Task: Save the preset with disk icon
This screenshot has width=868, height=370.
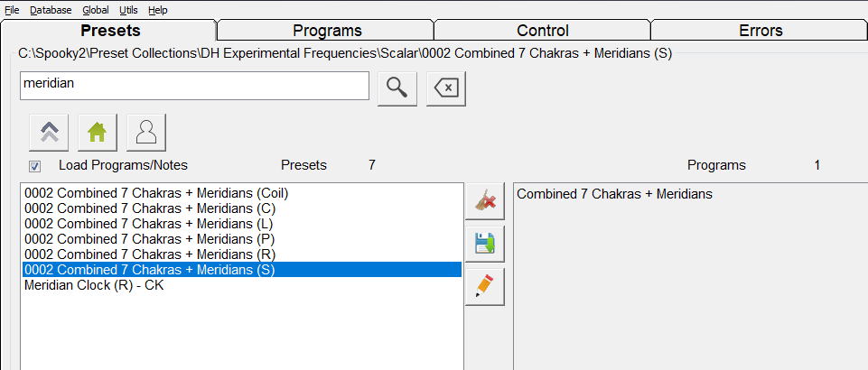Action: (485, 244)
